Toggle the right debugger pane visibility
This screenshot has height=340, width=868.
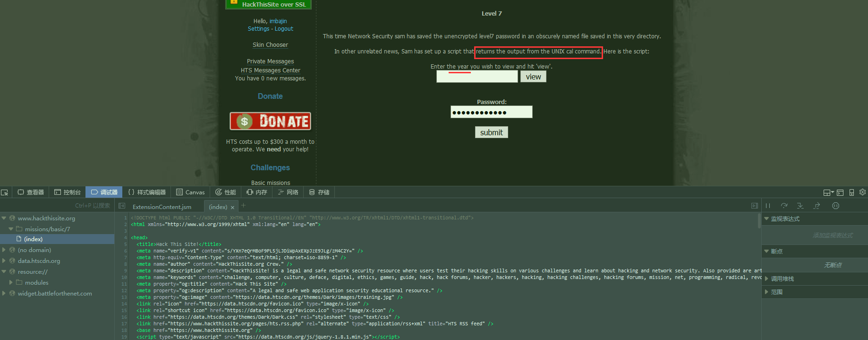754,206
